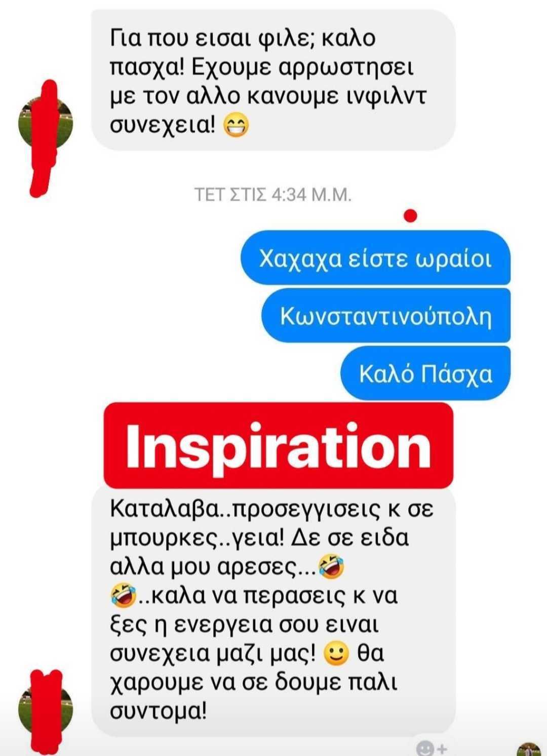Screen dimensions: 547x756
Task: Tap the add emoji reaction icon
Action: (432, 748)
